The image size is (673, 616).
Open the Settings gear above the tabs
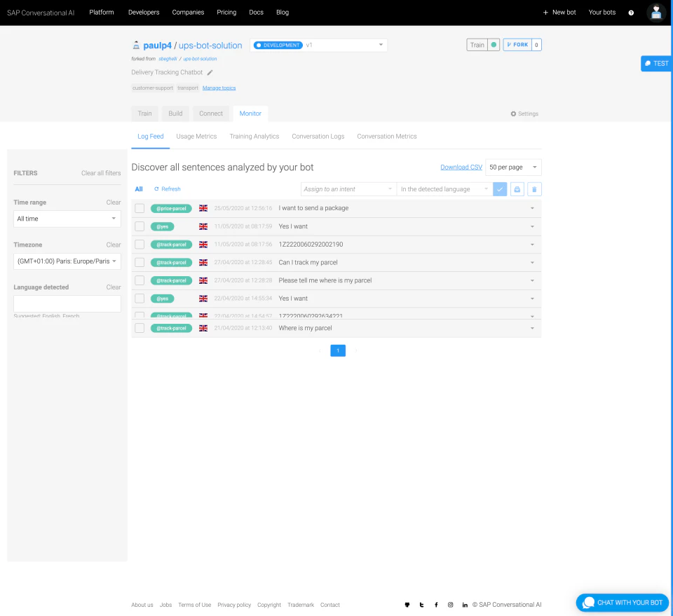pos(524,113)
